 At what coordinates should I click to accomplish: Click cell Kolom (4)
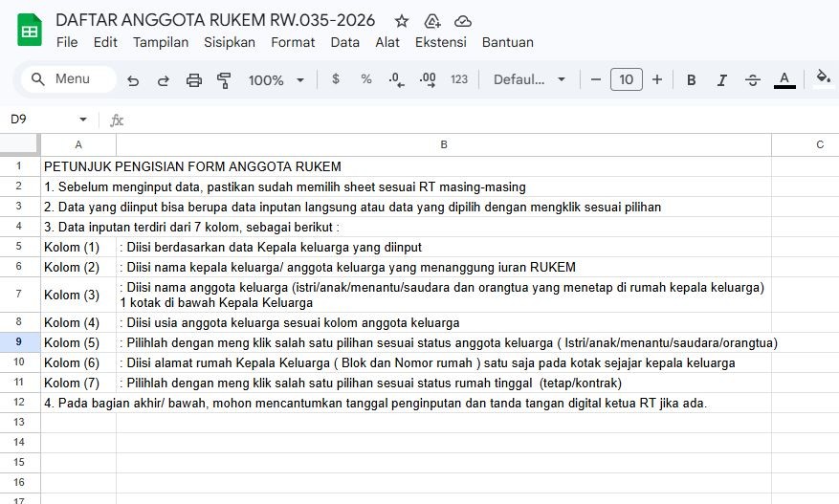point(78,322)
